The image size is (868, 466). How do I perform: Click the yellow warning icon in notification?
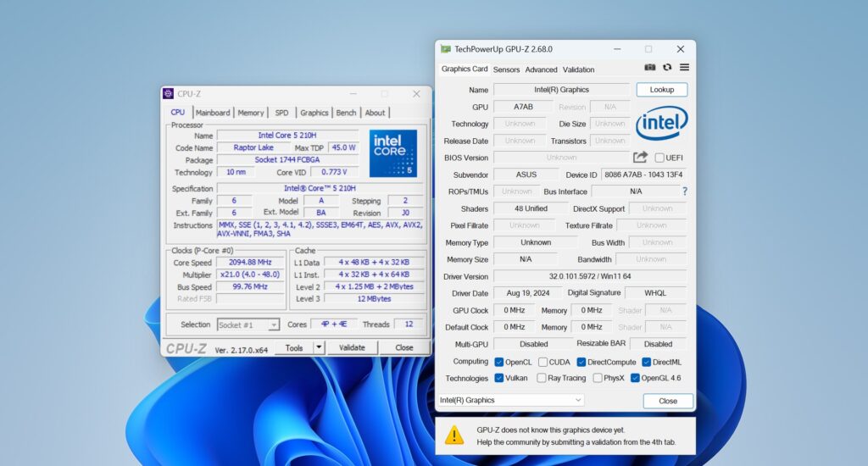(455, 435)
